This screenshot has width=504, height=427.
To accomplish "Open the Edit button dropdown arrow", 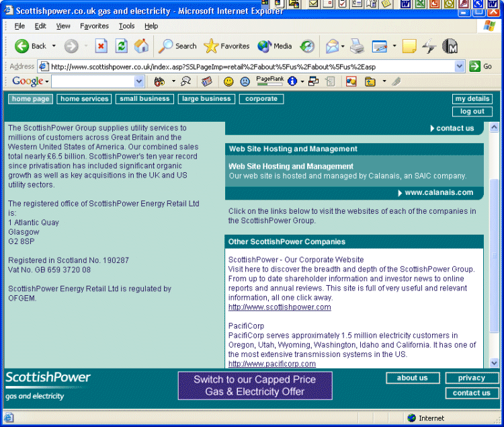I will point(394,46).
